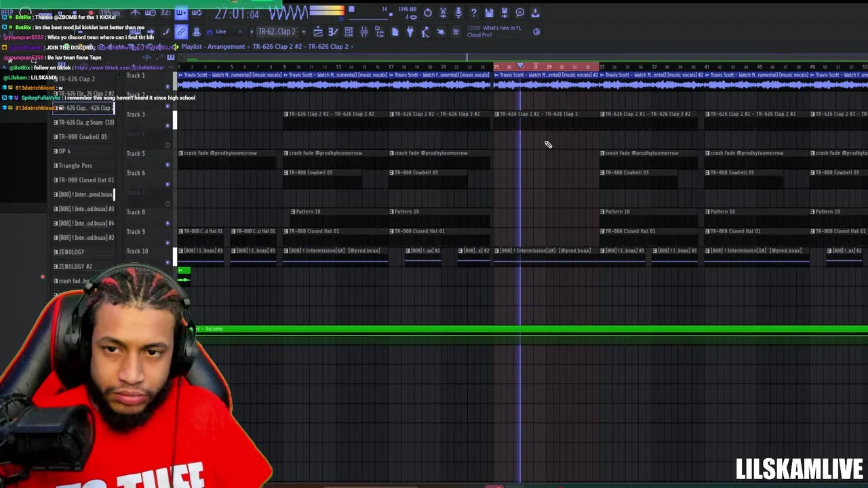Screen dimensions: 868x488
Task: Select the magnet snap icon
Action: pyautogui.click(x=210, y=32)
